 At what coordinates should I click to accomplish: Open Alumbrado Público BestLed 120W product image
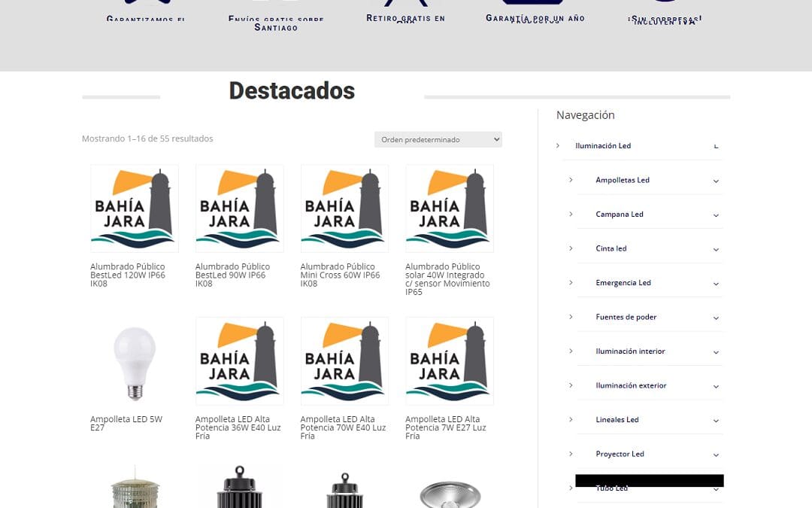click(x=135, y=208)
